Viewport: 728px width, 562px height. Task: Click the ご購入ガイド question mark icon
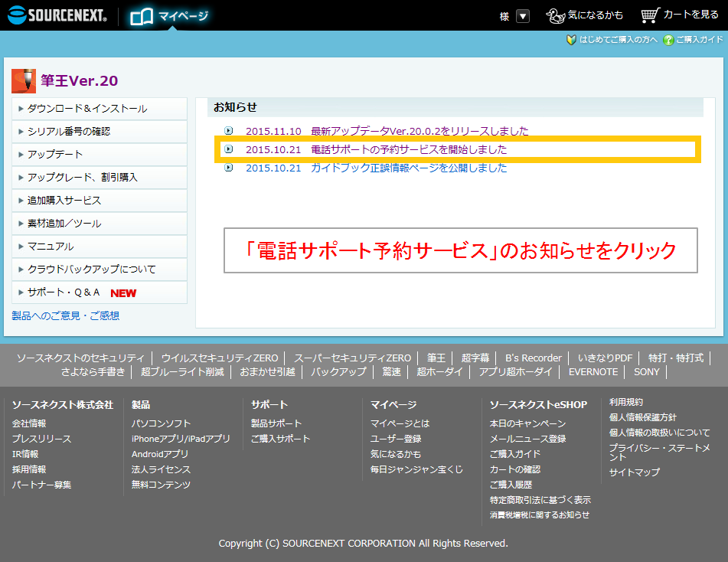point(668,40)
